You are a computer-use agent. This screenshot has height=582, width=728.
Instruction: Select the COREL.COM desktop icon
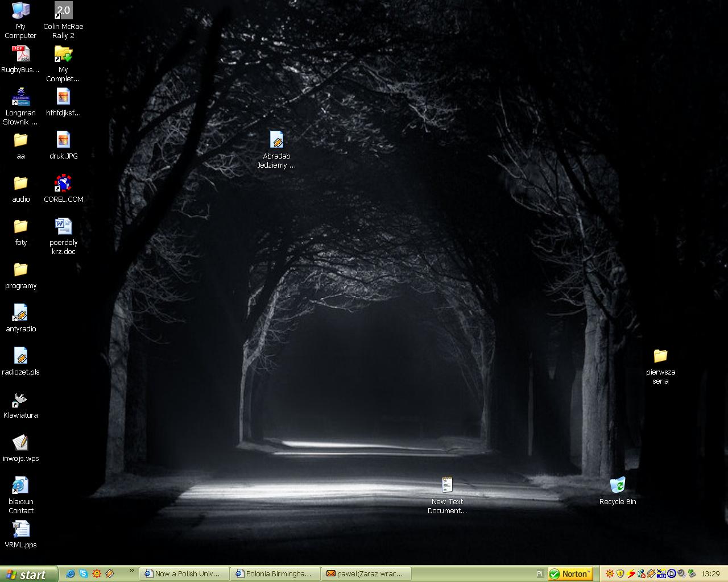click(63, 184)
